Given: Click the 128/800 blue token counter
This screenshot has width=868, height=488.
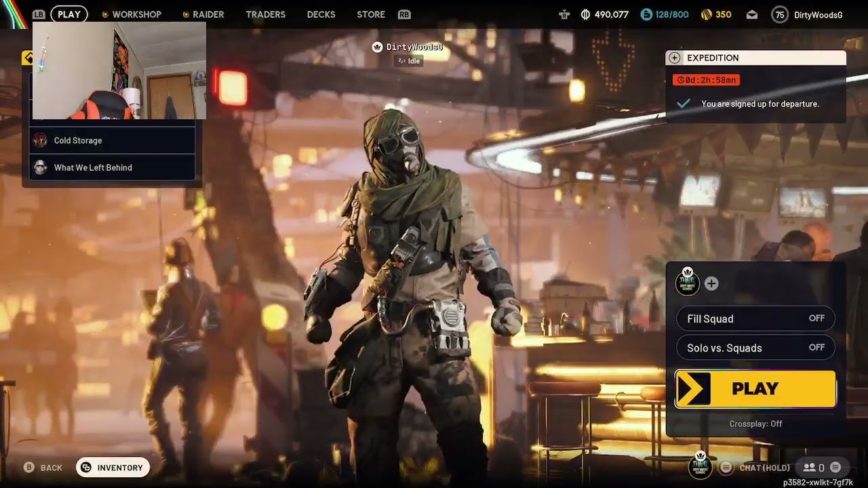Looking at the screenshot, I should pos(665,14).
